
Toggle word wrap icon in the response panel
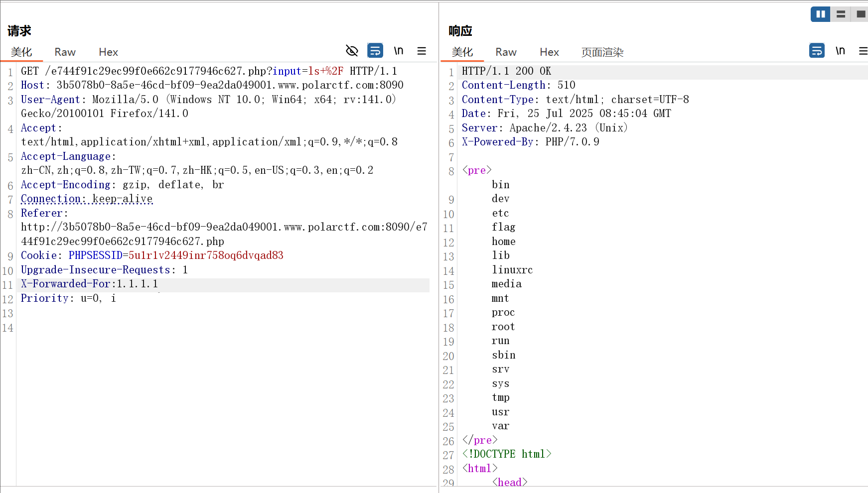click(x=817, y=51)
